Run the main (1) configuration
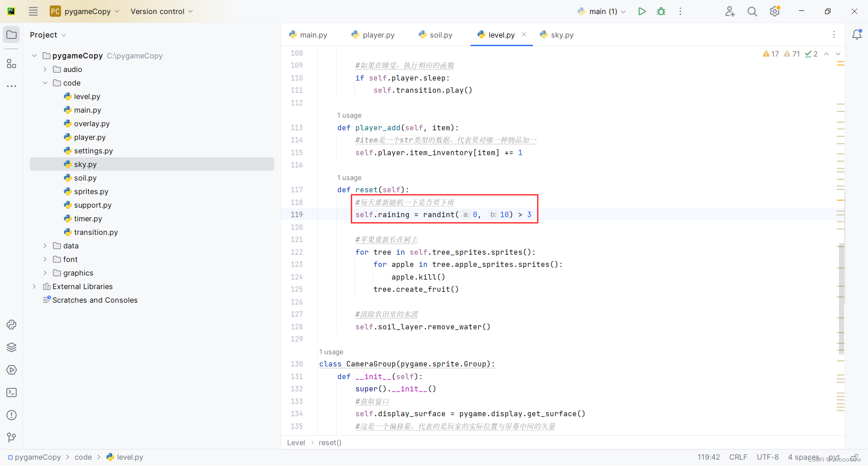 642,11
